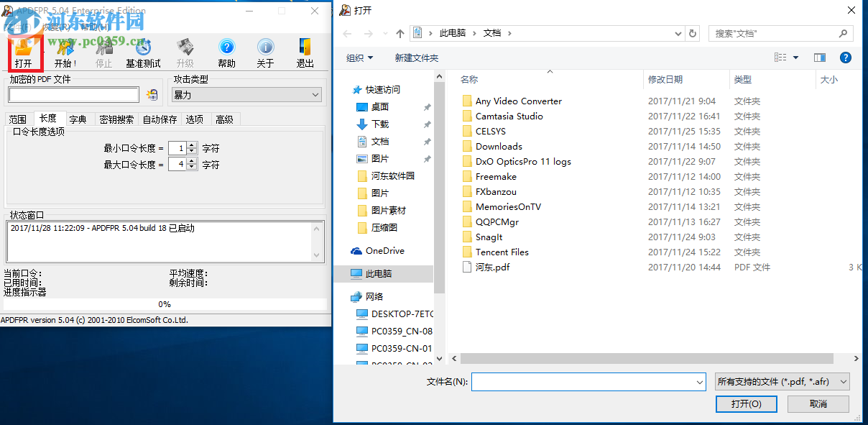Open the 攻击类型 attack type dropdown showing 暴力
Image resolution: width=868 pixels, height=425 pixels.
tap(314, 94)
